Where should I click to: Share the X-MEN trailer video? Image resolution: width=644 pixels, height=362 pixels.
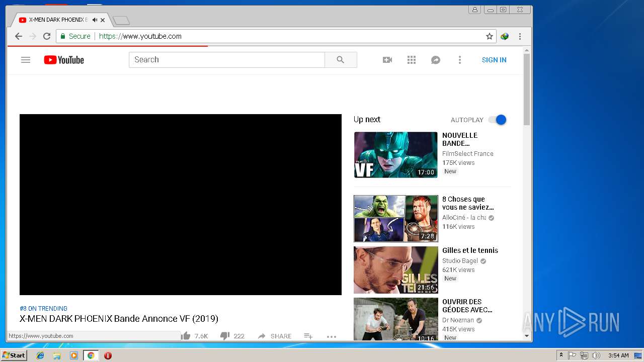point(275,336)
